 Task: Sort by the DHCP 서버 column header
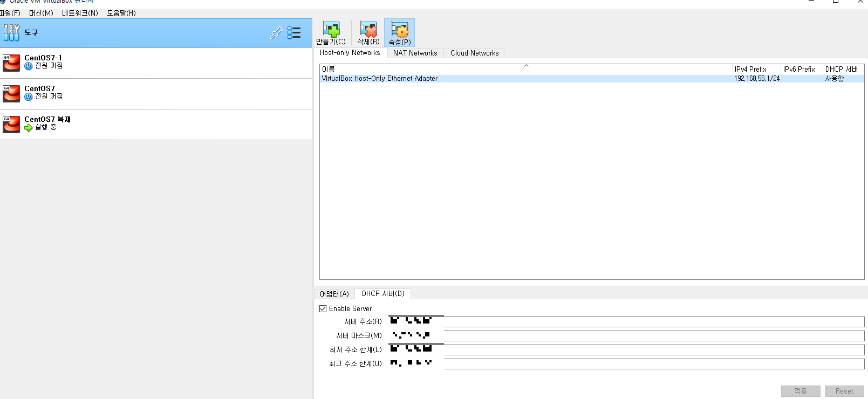click(843, 69)
